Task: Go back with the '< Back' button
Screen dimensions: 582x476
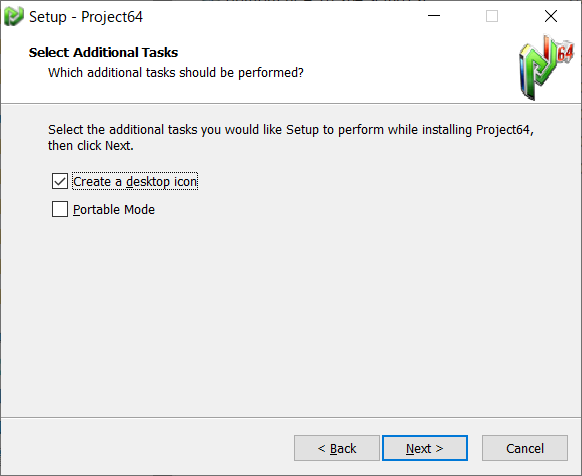Action: [337, 448]
